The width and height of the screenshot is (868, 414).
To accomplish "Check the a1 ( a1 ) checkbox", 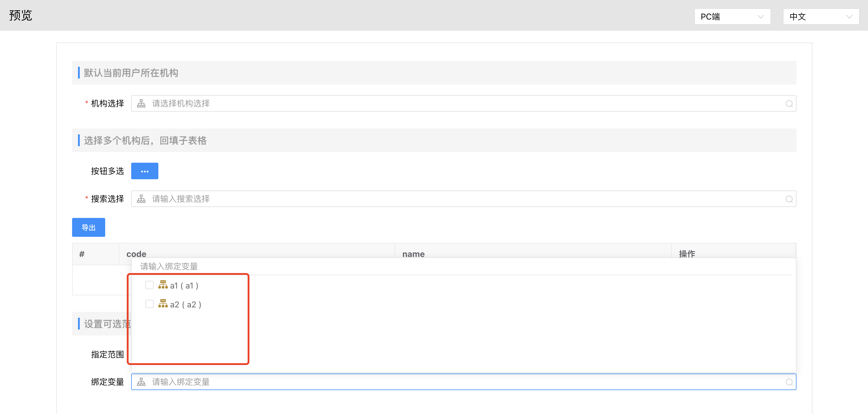I will click(149, 285).
